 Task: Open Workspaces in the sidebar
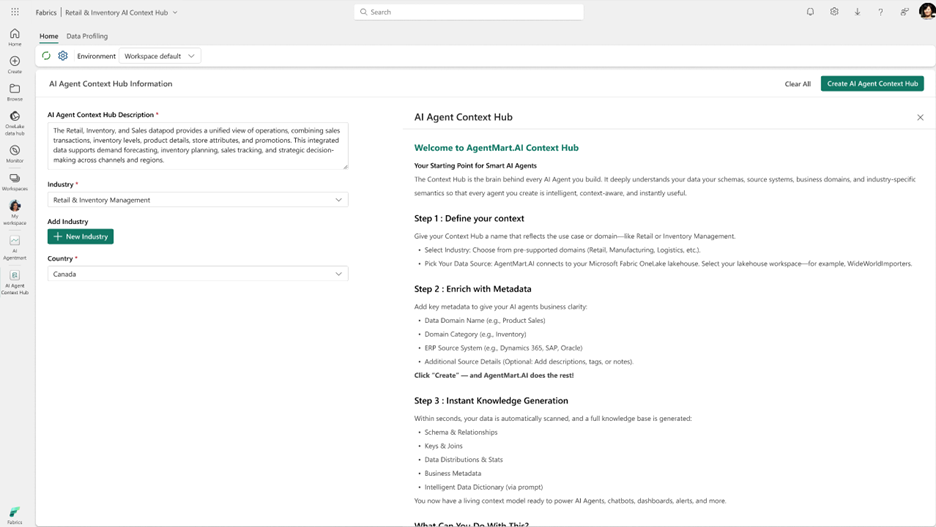click(x=15, y=182)
